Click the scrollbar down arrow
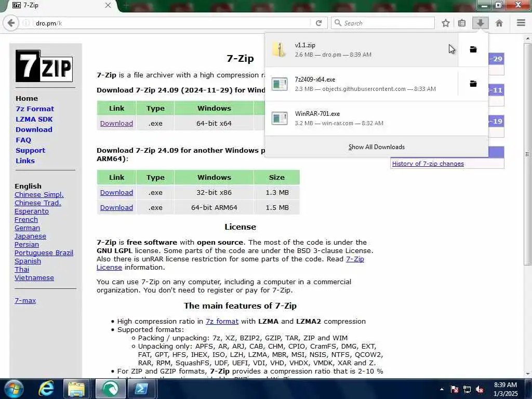532x399 pixels. (x=527, y=374)
